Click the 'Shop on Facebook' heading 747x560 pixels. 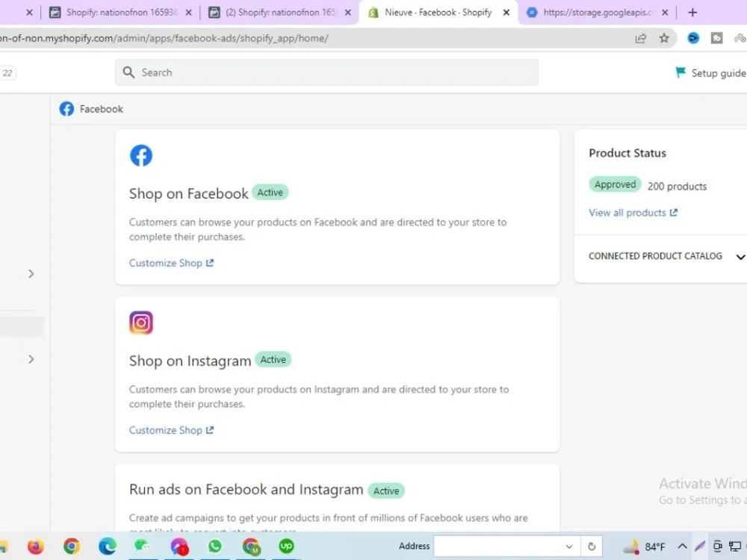pos(189,193)
